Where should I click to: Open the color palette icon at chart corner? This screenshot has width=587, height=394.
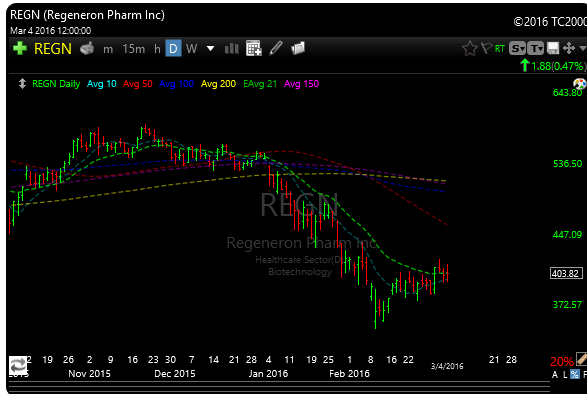click(x=580, y=83)
